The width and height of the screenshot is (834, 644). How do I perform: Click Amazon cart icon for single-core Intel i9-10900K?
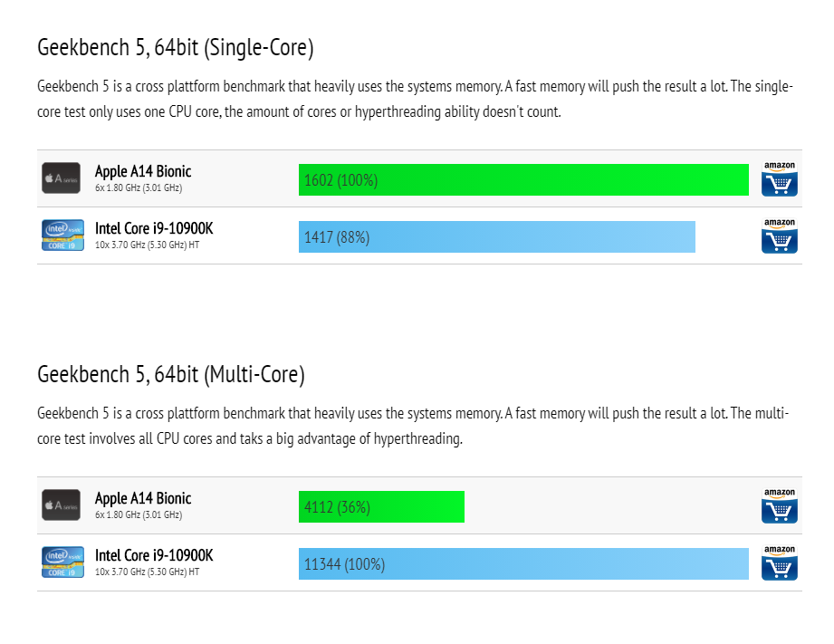click(x=780, y=235)
